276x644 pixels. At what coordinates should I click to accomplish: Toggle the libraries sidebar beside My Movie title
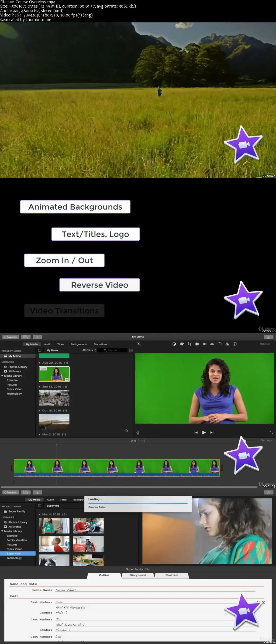point(40,350)
